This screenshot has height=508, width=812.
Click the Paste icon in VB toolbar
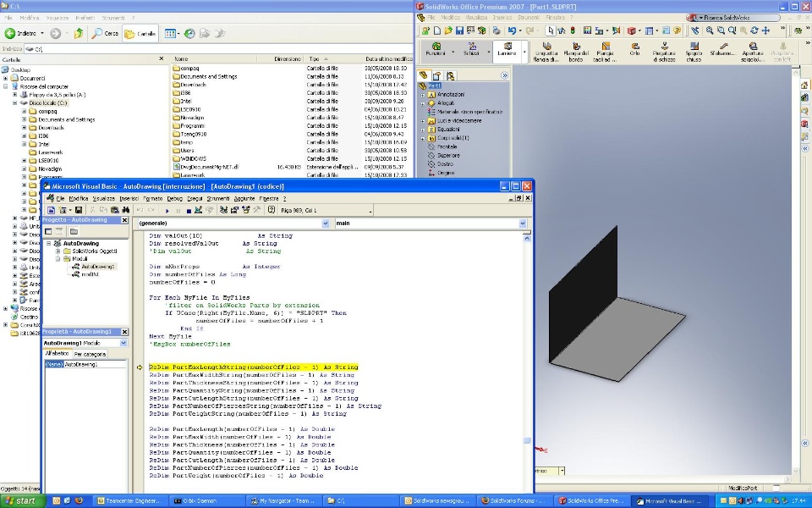(114, 210)
